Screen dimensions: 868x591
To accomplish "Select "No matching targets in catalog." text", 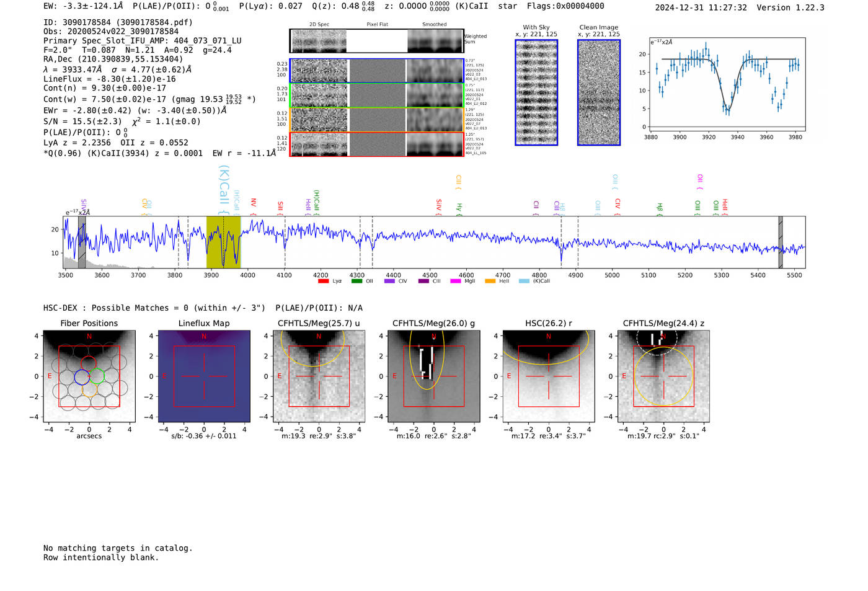I will (x=118, y=548).
